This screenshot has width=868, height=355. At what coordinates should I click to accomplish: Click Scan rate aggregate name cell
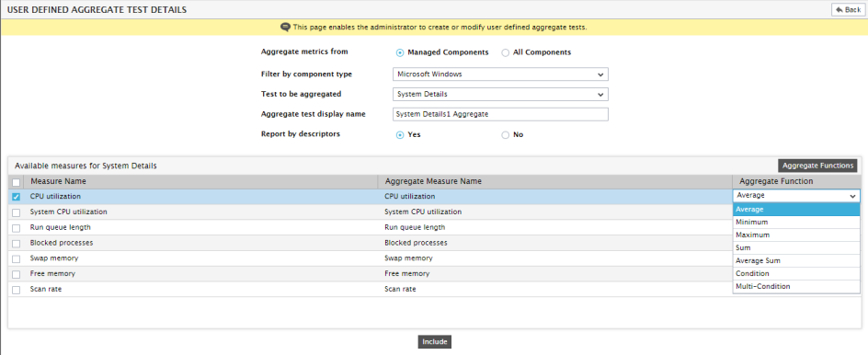[x=400, y=290]
